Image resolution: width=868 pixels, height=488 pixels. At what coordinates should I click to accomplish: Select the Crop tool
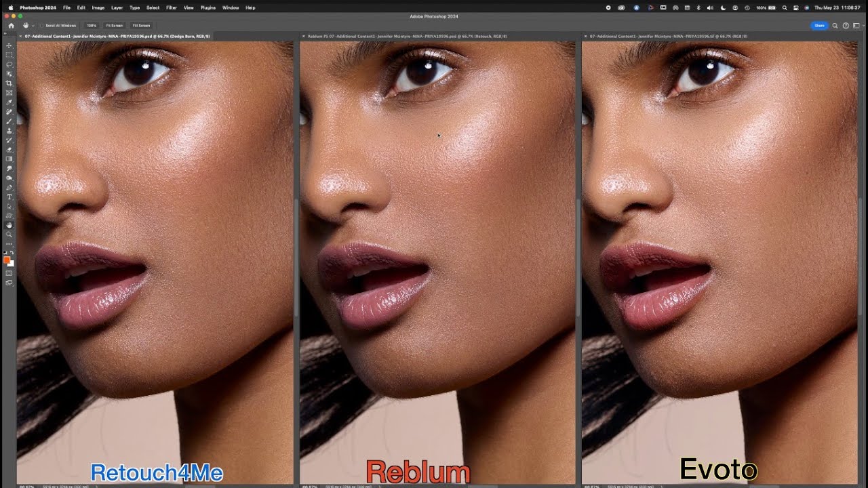click(9, 83)
